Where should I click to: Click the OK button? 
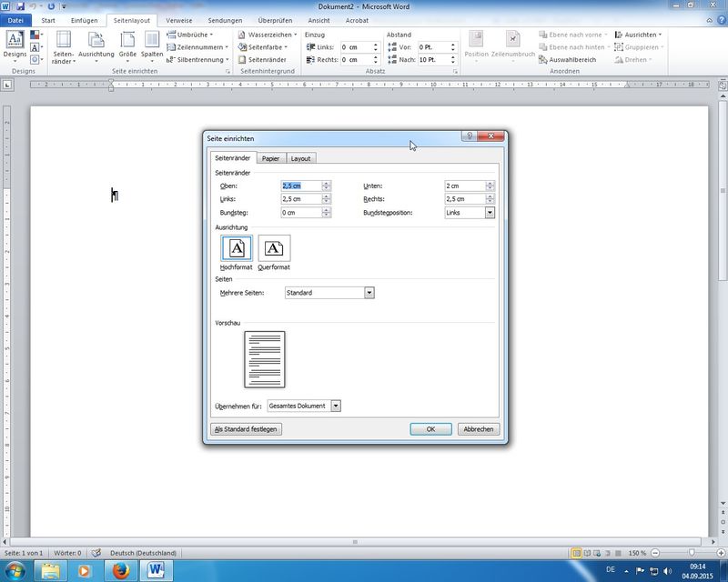coord(430,429)
